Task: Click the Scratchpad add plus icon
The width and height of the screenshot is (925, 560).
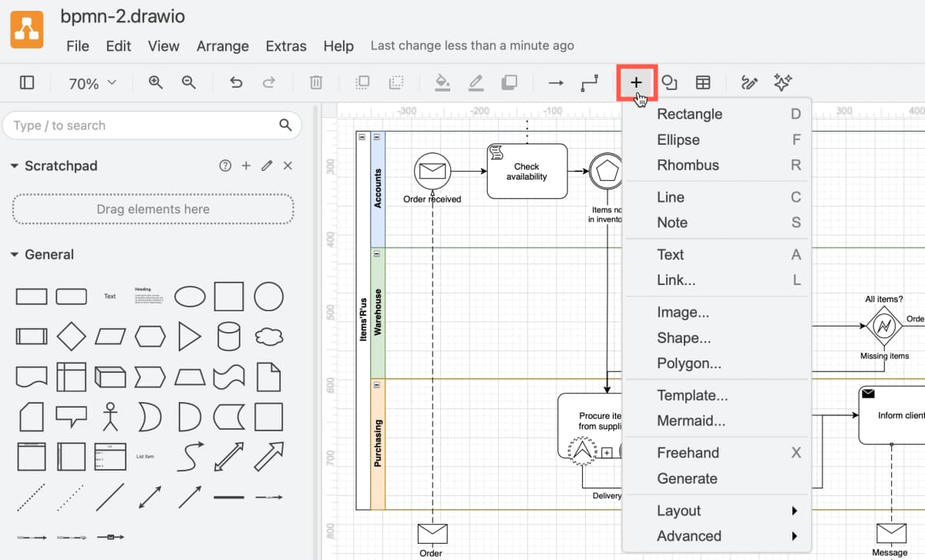Action: coord(246,166)
